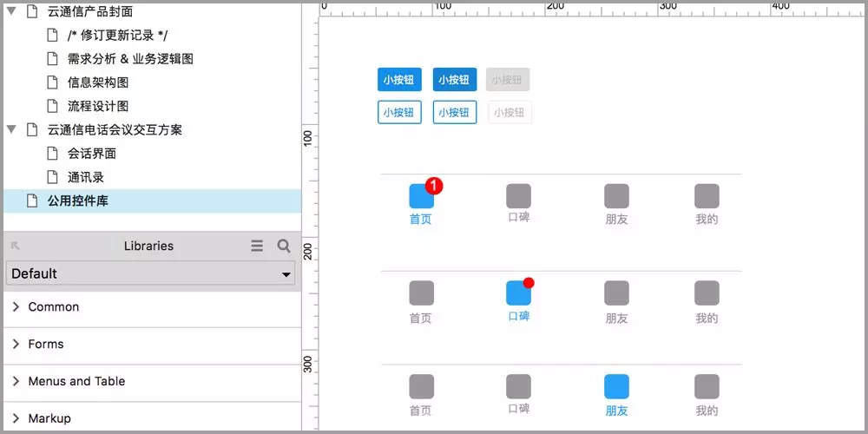Open the 修订更新记录 page
This screenshot has width=868, height=434.
(x=117, y=36)
